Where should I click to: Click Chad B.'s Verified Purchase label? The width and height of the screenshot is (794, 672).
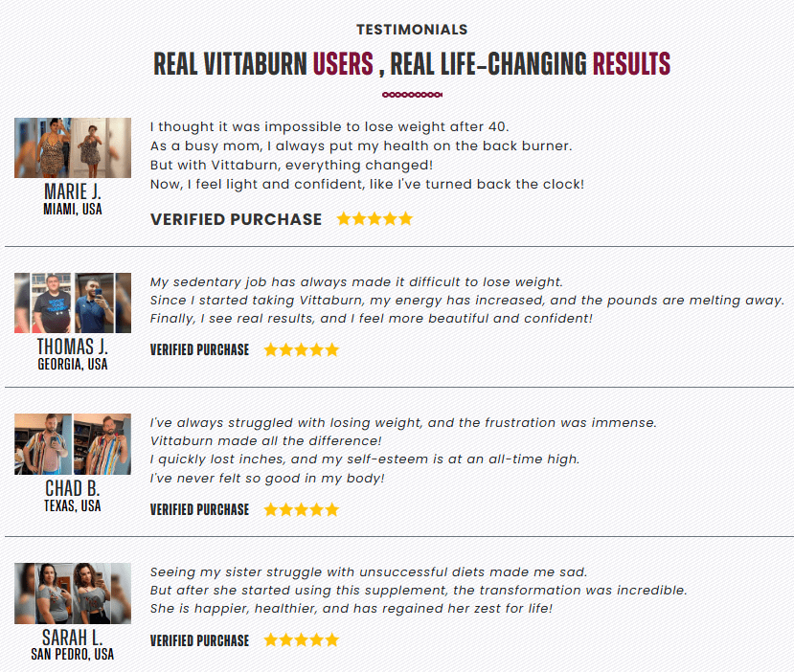pos(199,509)
